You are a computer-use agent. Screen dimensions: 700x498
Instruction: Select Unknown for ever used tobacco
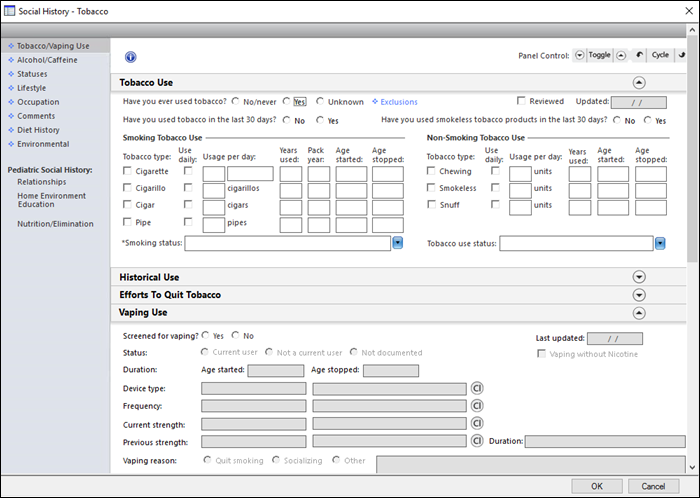click(321, 101)
